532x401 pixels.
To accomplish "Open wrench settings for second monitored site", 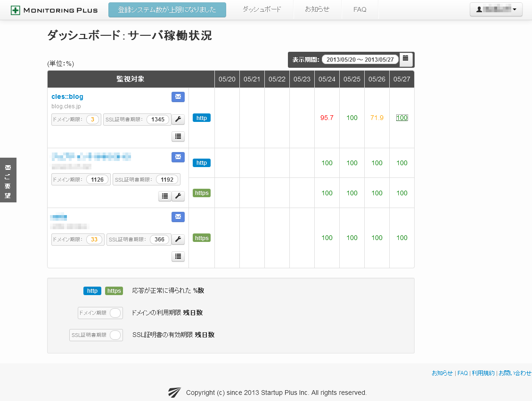I will coord(178,196).
